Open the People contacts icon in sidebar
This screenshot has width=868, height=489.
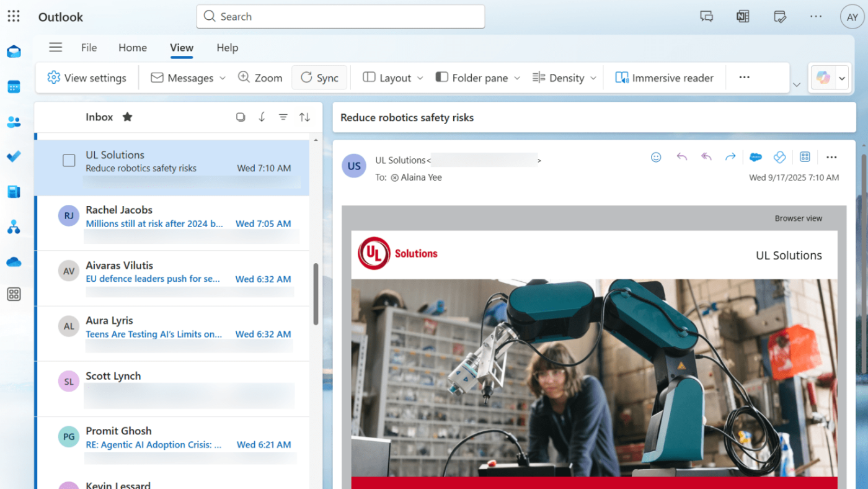pos(14,122)
